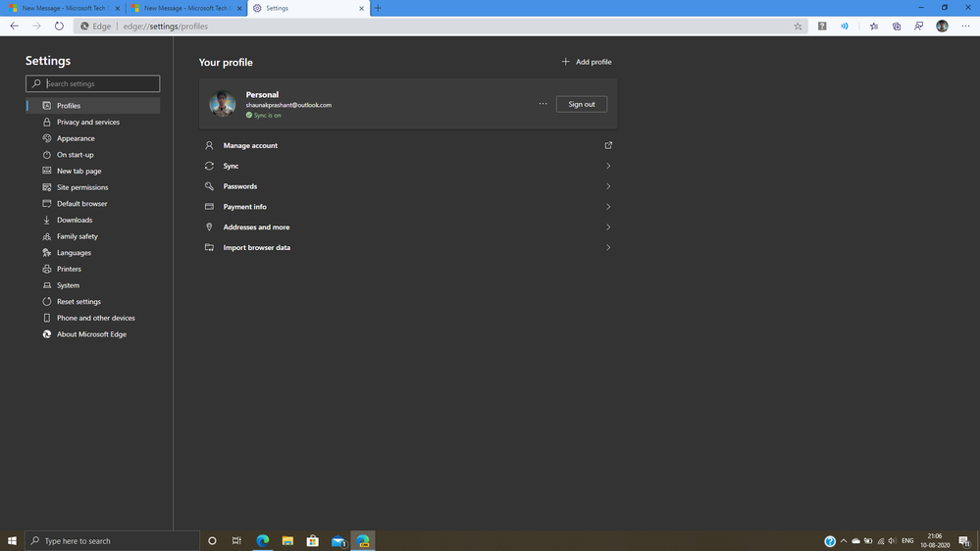This screenshot has width=980, height=551.
Task: Open the Mail app on the taskbar
Action: (338, 541)
